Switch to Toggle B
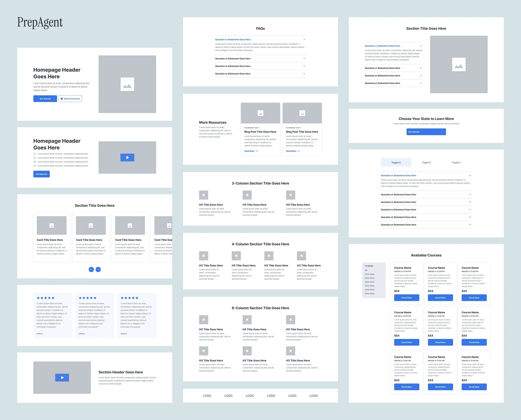Viewport: 521px width, 420px height. pos(426,163)
